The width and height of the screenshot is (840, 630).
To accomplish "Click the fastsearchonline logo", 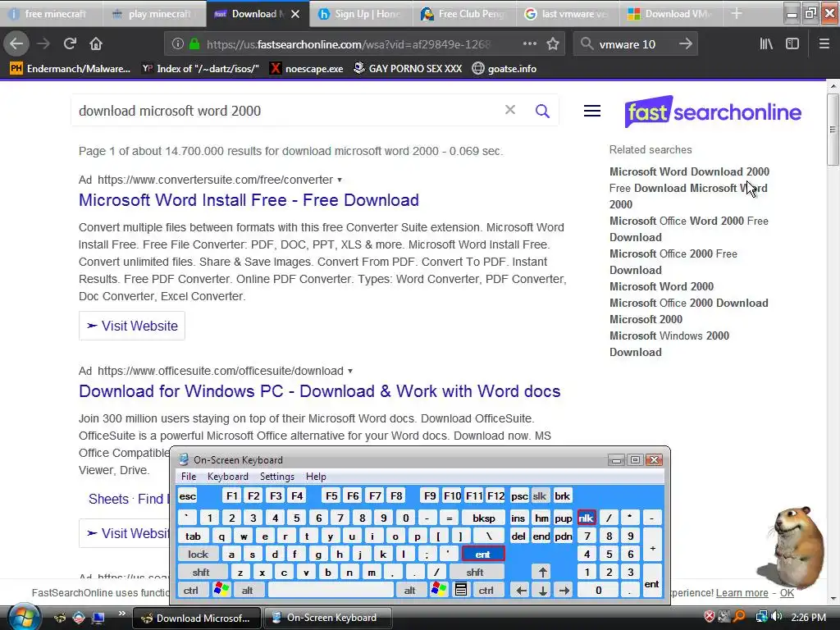I will pyautogui.click(x=713, y=112).
